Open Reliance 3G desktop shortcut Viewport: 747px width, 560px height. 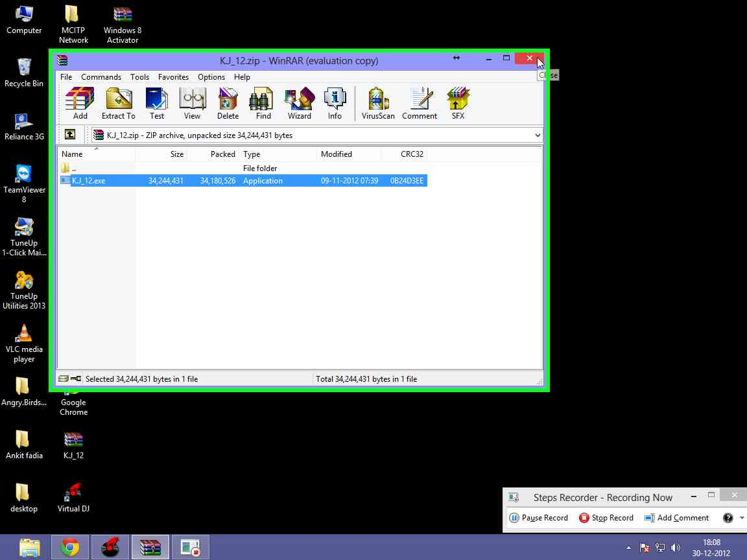[24, 126]
